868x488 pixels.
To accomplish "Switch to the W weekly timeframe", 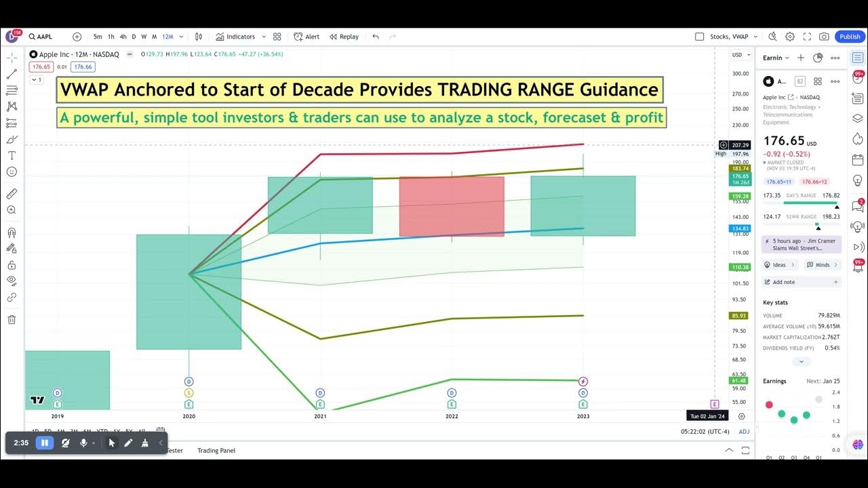I will (x=144, y=37).
